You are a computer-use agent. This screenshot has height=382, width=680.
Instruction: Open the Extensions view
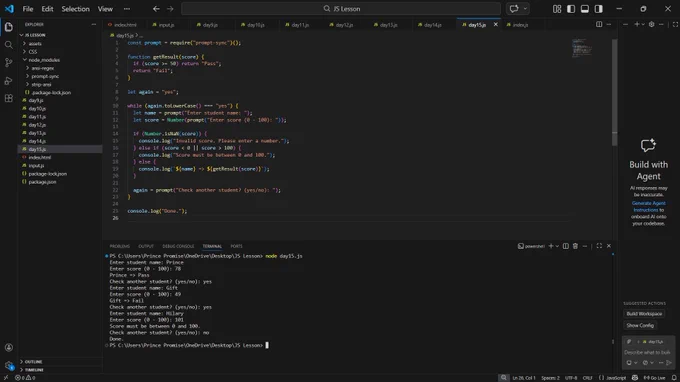click(9, 98)
